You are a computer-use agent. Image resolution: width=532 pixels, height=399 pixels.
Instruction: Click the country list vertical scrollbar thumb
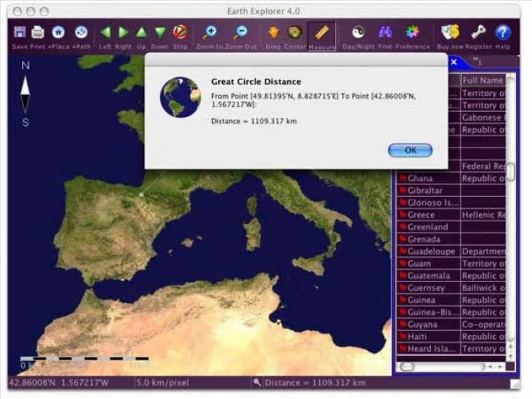tap(511, 172)
